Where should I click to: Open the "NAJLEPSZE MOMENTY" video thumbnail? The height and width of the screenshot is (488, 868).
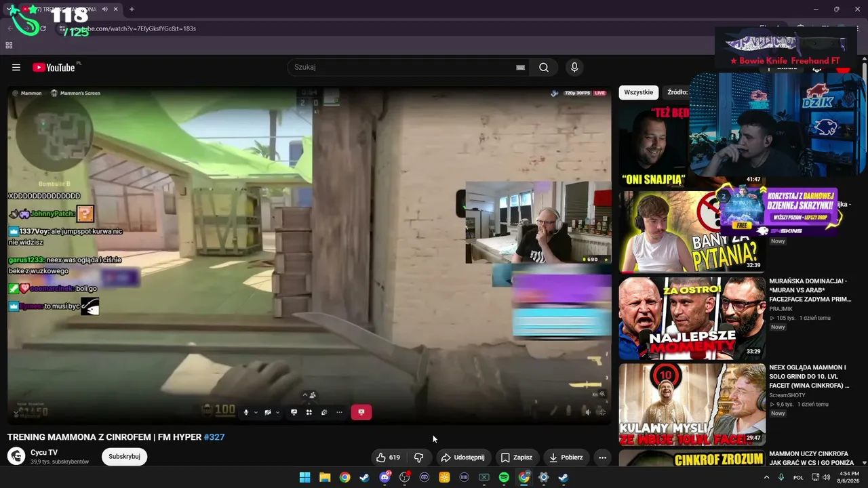692,318
